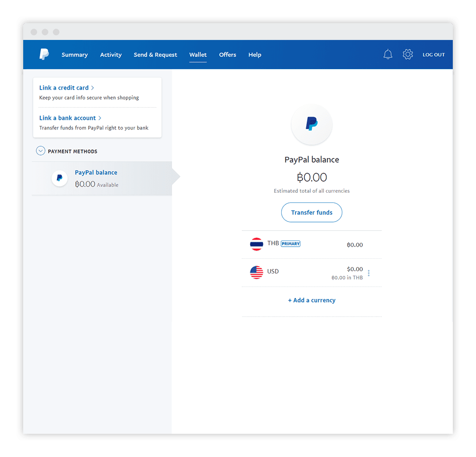Click the large PayPal balance logo circle
Viewport: 476px width, 457px height.
point(312,124)
